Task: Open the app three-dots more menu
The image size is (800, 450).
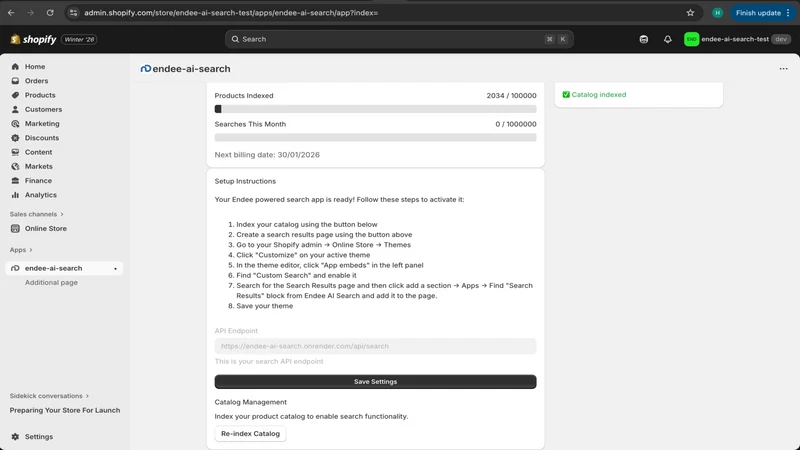Action: 783,68
